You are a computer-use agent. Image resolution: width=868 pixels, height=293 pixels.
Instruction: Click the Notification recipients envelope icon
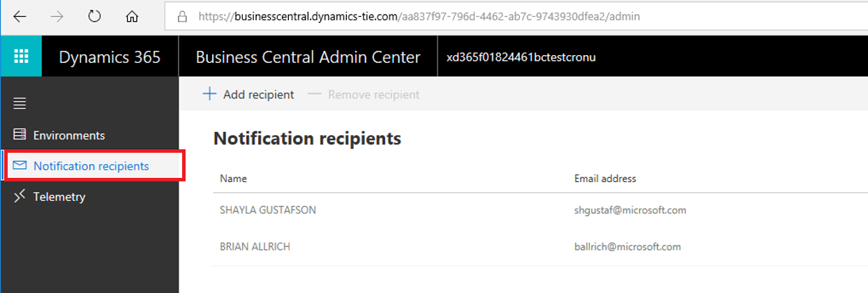point(20,165)
